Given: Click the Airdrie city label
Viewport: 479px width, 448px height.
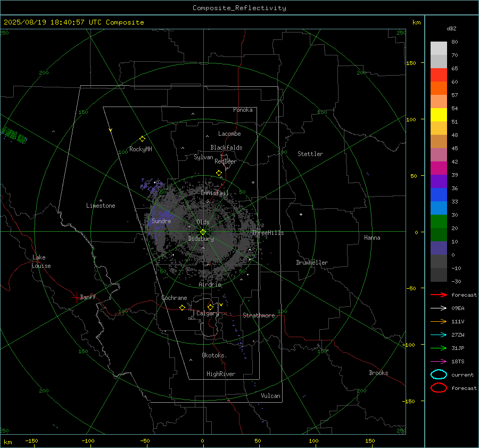Looking at the screenshot, I should (x=210, y=284).
